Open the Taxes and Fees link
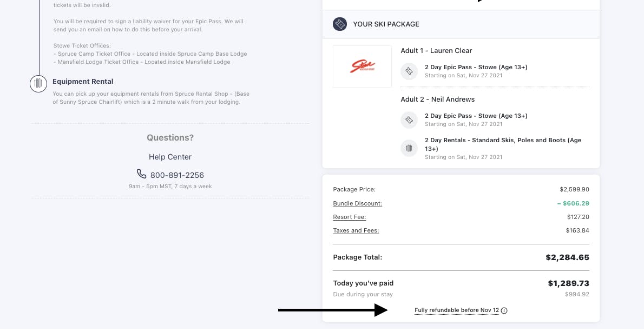This screenshot has width=644, height=332. (356, 230)
